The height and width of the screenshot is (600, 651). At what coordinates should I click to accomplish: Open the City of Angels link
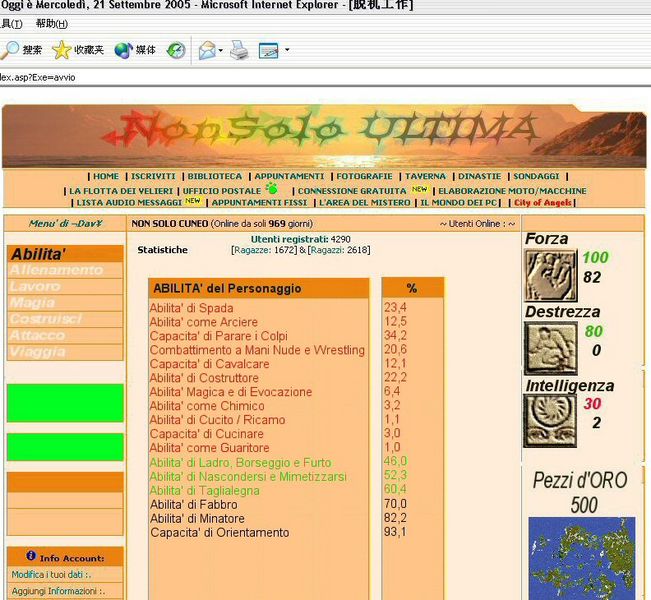pyautogui.click(x=542, y=203)
